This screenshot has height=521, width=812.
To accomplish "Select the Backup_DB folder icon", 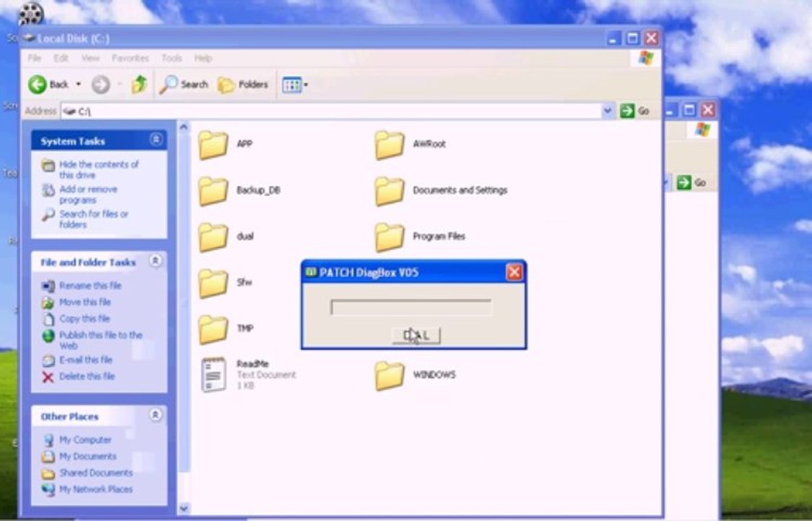I will pyautogui.click(x=213, y=191).
